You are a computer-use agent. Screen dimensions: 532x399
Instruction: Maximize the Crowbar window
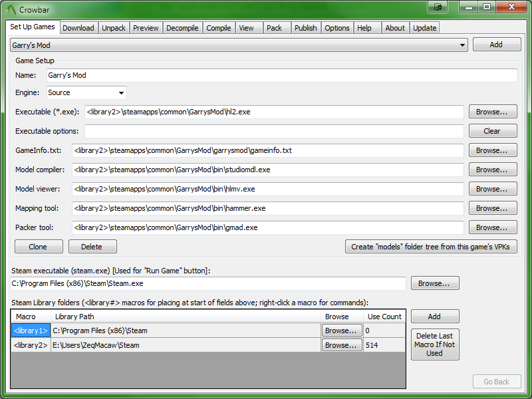click(487, 7)
